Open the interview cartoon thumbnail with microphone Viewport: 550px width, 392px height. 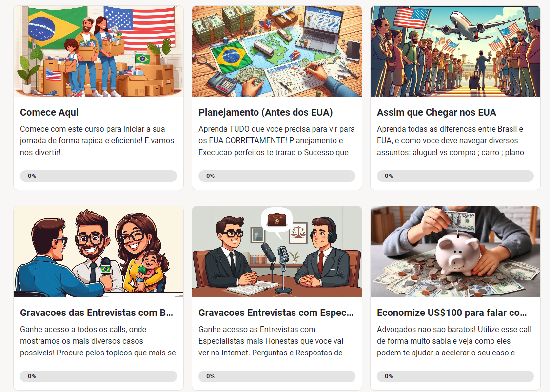click(98, 252)
